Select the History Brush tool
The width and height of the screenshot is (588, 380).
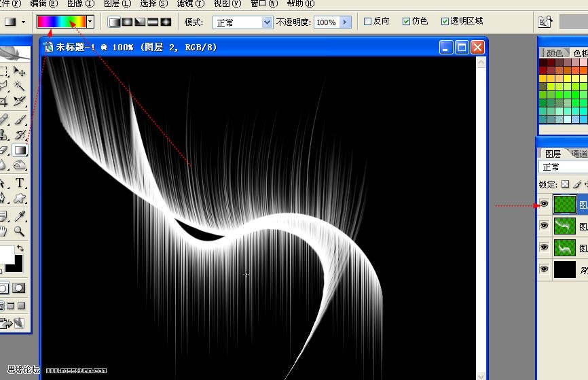tap(20, 135)
